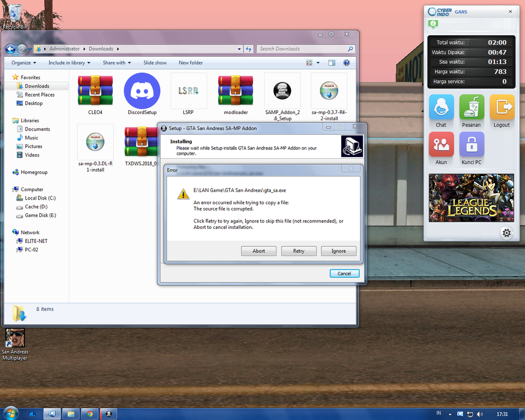Click the setup installer taskbar button
Viewport: 525px width, 420px height.
tap(109, 414)
